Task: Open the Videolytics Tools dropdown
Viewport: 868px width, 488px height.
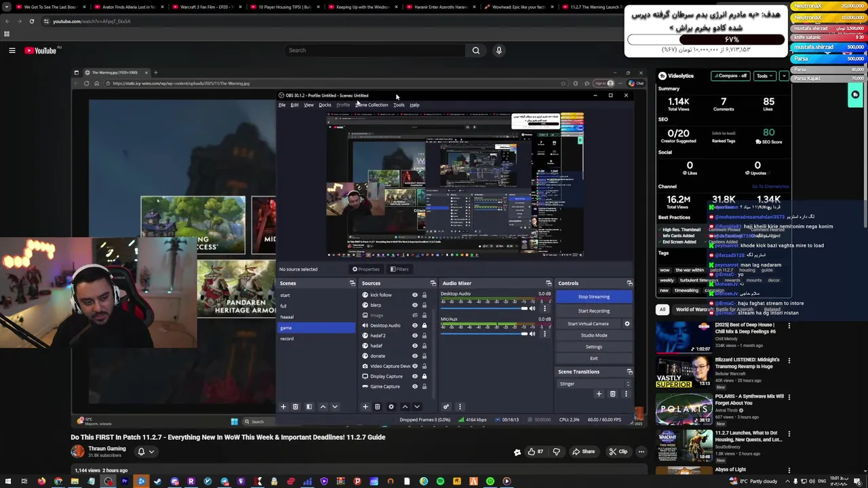Action: click(x=765, y=76)
